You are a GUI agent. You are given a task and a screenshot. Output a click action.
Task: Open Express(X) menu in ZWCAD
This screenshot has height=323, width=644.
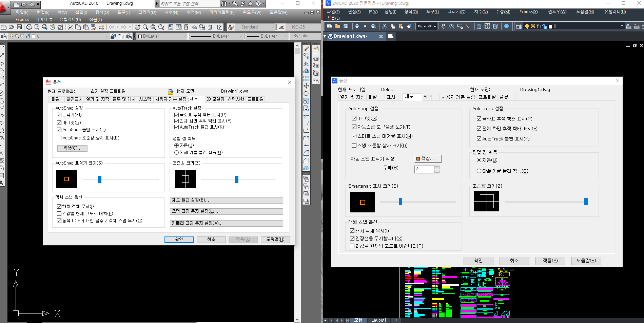tap(528, 12)
